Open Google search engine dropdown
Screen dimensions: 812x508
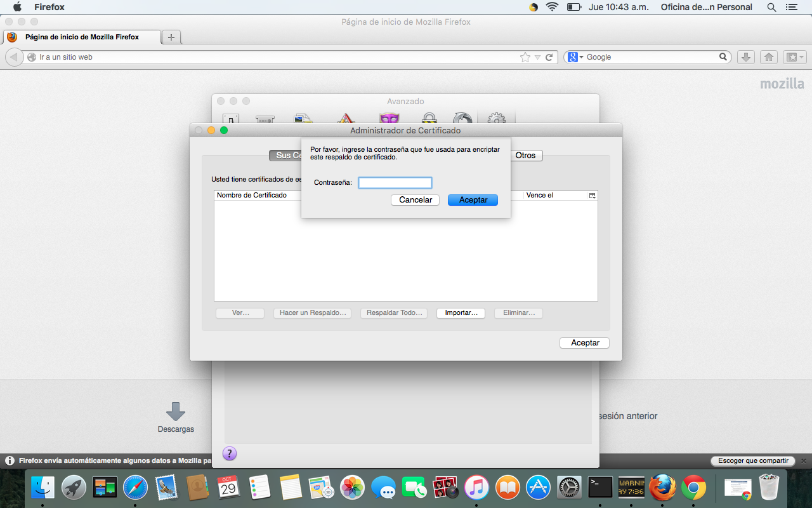point(576,57)
